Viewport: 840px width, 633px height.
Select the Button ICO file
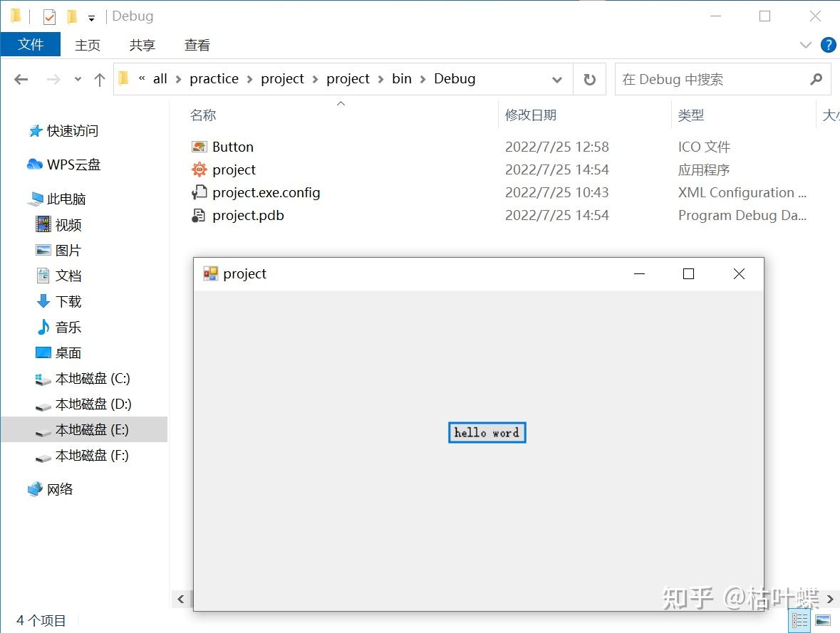232,147
